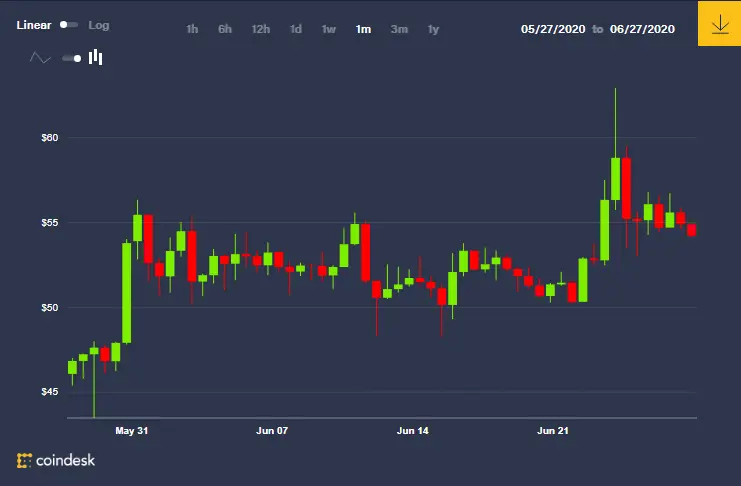This screenshot has width=741, height=486.
Task: Select the candlestick chart icon
Action: click(x=95, y=57)
